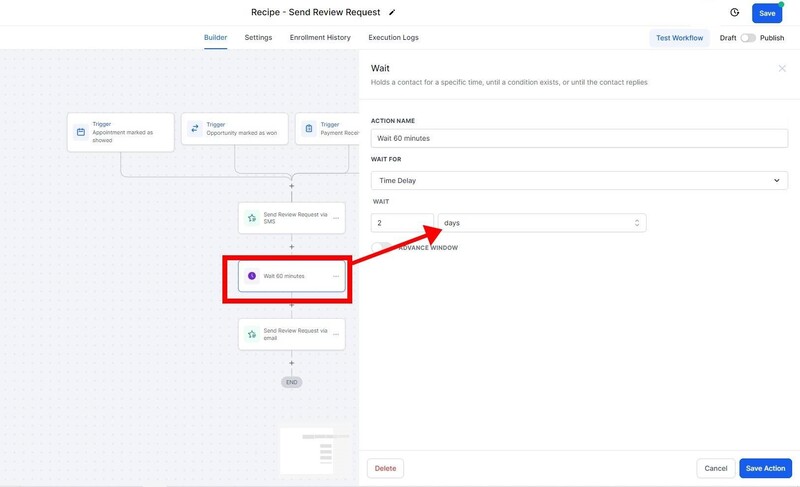
Task: Add step below the triggers with plus
Action: 292,186
